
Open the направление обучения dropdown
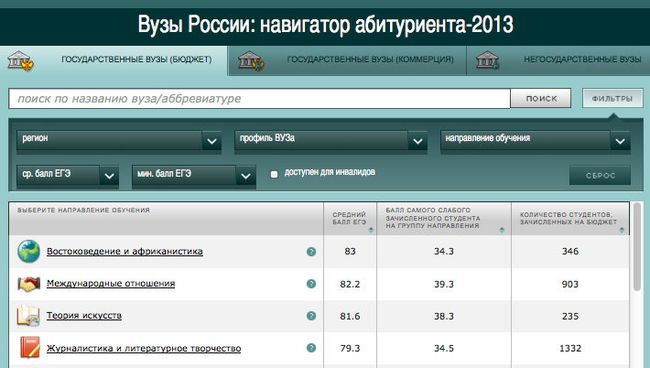click(535, 141)
